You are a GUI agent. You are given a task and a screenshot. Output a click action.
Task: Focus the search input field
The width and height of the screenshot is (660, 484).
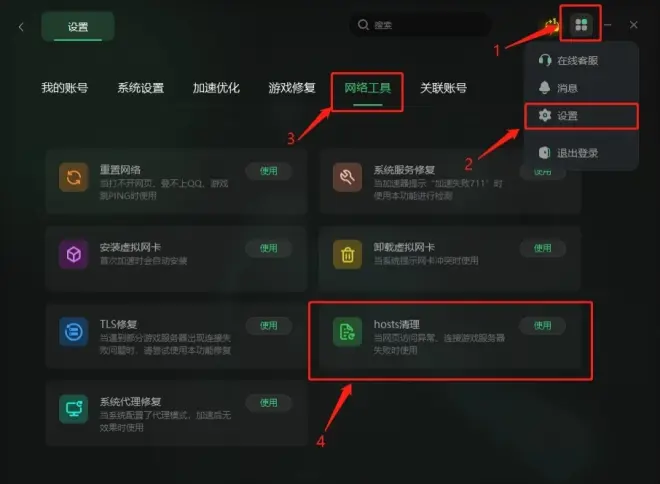click(420, 25)
